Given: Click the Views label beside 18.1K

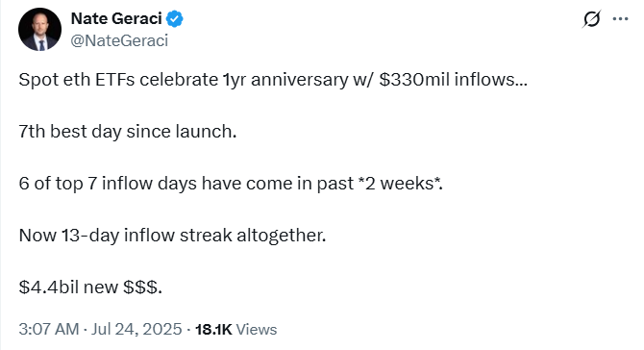Looking at the screenshot, I should click(257, 330).
